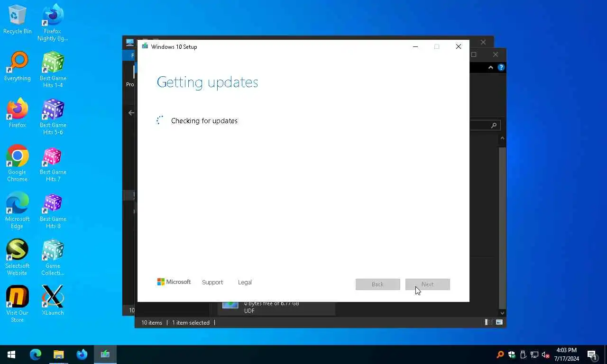Select the Selectsoft Website desktop shortcut
607x364 pixels.
pyautogui.click(x=18, y=257)
